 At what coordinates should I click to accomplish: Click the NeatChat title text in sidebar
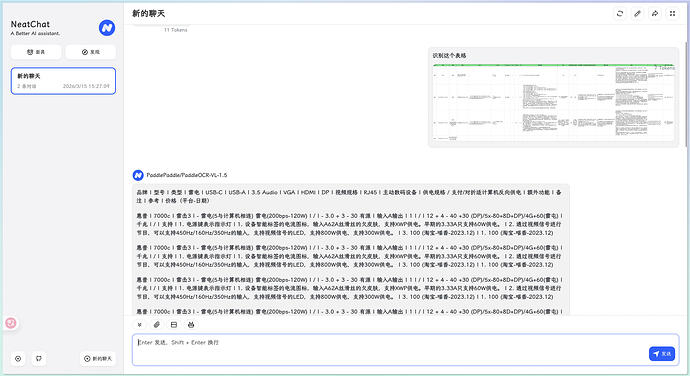[30, 24]
